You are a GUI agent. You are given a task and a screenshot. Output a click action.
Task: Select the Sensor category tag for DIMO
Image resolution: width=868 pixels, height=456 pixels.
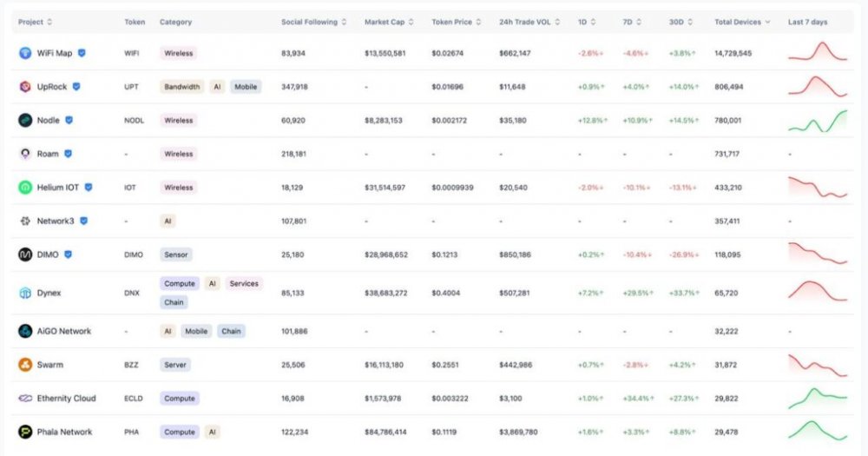pyautogui.click(x=176, y=254)
